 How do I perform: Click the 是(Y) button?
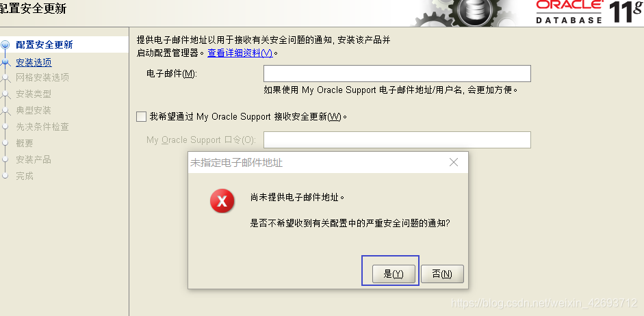pos(394,274)
